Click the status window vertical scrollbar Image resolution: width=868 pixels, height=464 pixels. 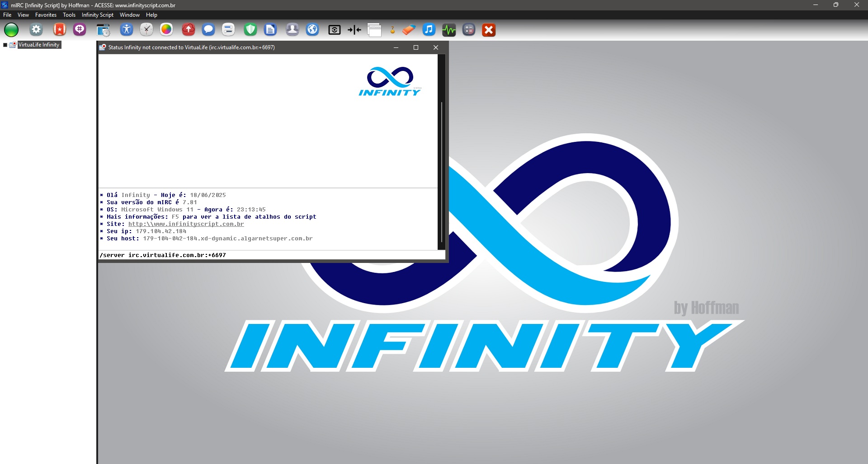tap(441, 172)
